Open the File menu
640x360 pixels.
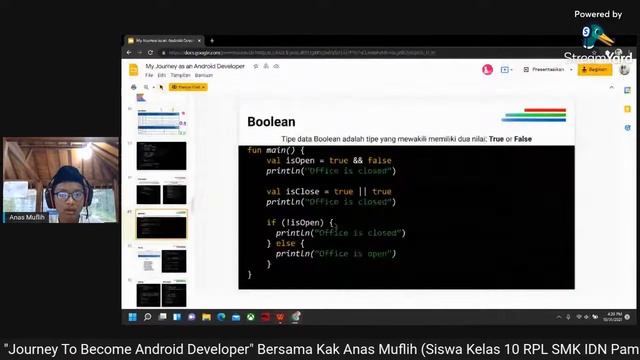click(x=149, y=76)
